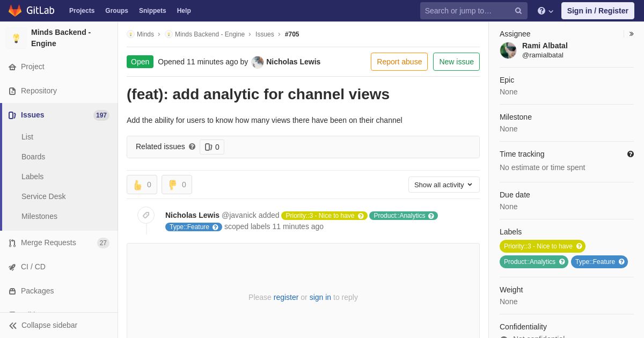
Task: Click the Time tracking help icon
Action: pyautogui.click(x=631, y=154)
